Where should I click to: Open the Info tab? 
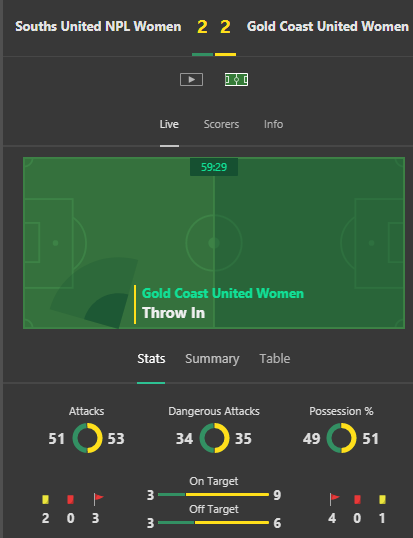point(273,124)
